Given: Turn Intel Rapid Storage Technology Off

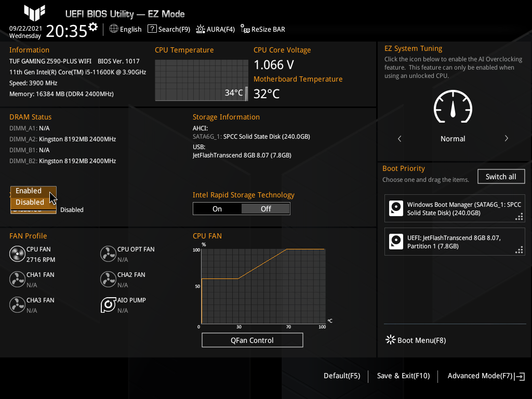Looking at the screenshot, I should coord(265,209).
